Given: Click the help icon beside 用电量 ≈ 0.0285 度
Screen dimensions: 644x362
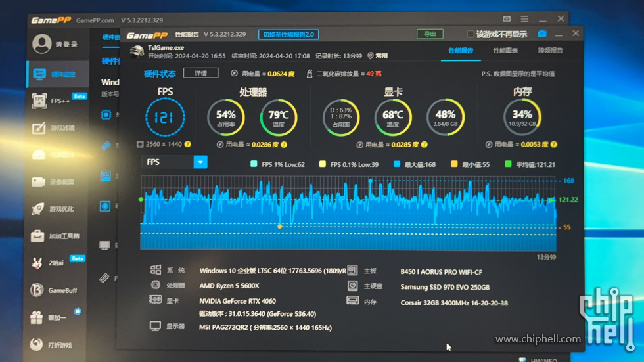Looking at the screenshot, I should [x=425, y=145].
